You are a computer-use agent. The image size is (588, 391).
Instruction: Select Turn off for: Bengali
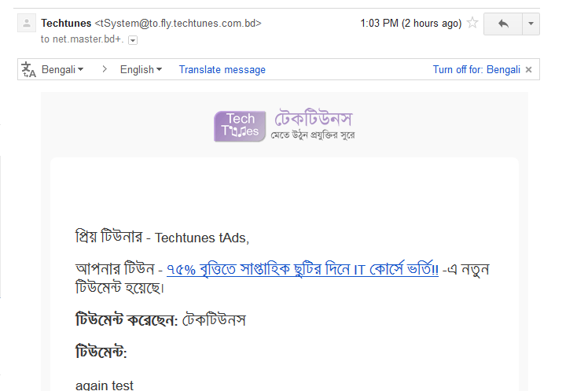pyautogui.click(x=476, y=69)
